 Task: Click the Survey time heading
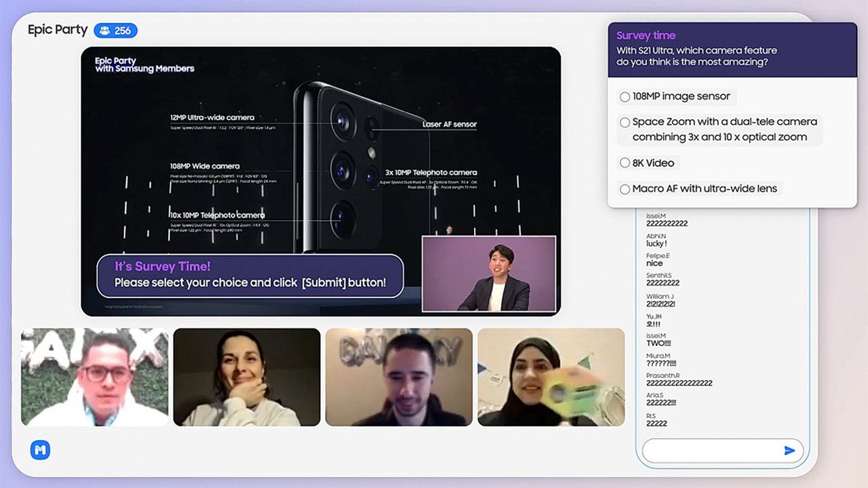coord(646,36)
